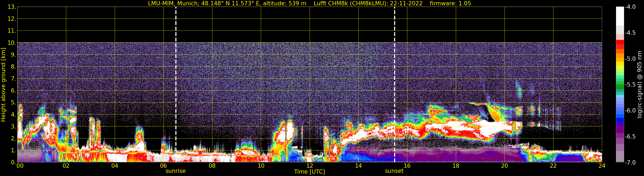Click the time axis tick label '16'
Image resolution: width=644 pixels, height=176 pixels.
407,166
